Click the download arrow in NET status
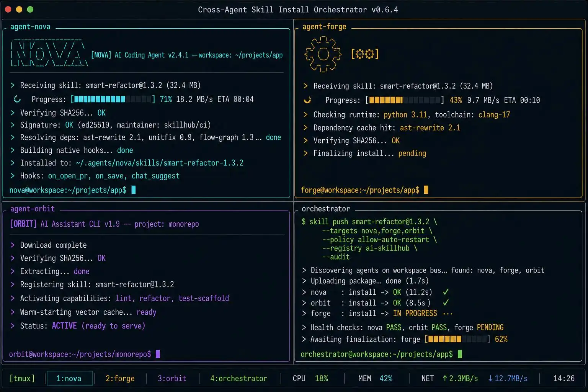 pos(490,378)
